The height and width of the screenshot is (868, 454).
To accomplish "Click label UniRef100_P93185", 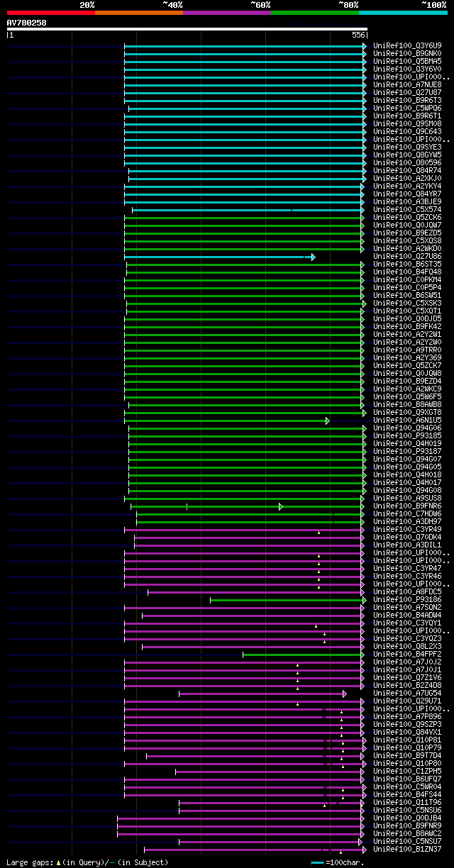I will [x=408, y=435].
